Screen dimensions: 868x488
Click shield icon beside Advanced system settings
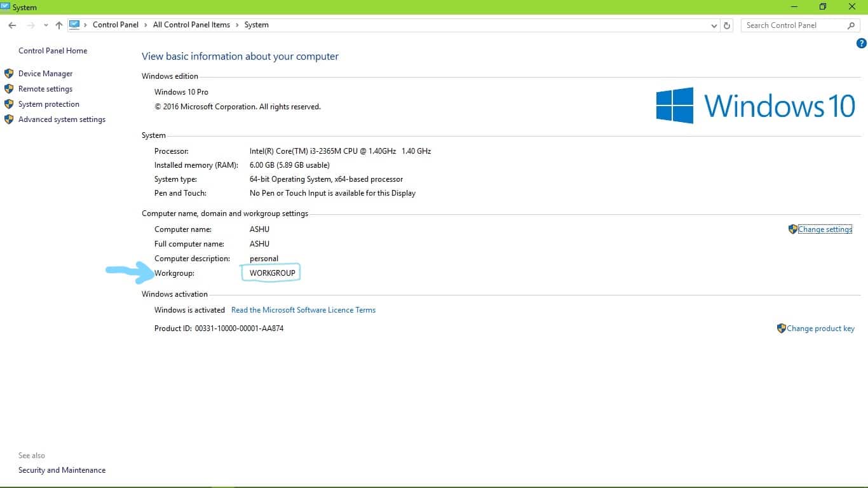[x=9, y=119]
